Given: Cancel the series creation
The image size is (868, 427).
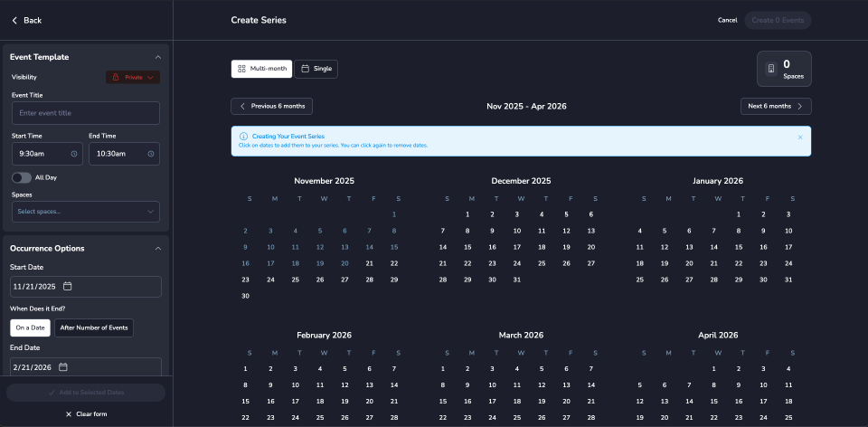Looking at the screenshot, I should pos(727,21).
